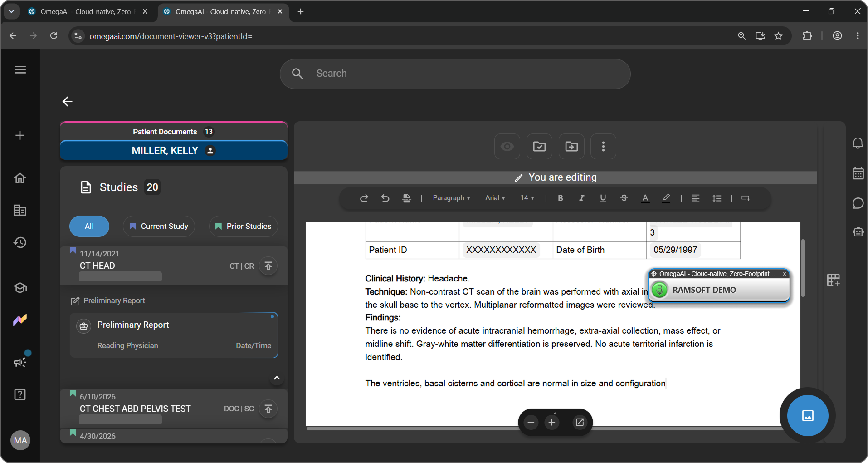This screenshot has height=463, width=868.
Task: Bookmark this page with star icon
Action: (779, 36)
